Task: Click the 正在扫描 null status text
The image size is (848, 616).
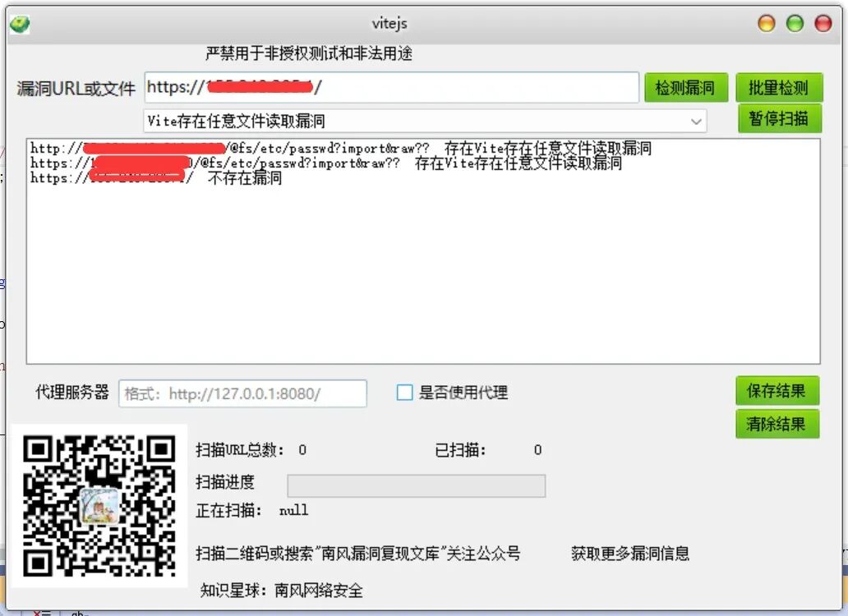Action: 252,510
